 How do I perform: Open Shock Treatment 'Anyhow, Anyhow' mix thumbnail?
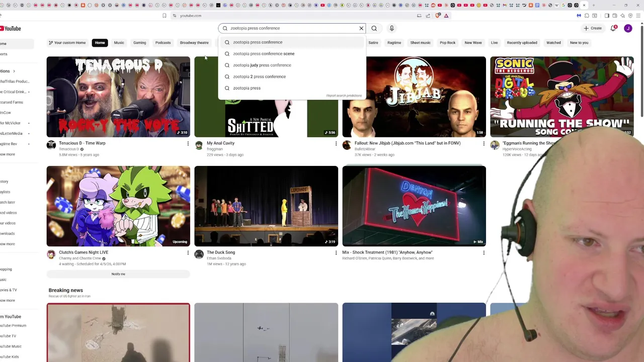point(414,206)
